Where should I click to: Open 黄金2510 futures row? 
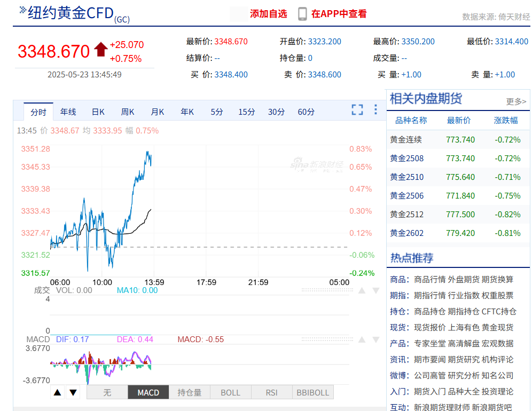(x=458, y=177)
